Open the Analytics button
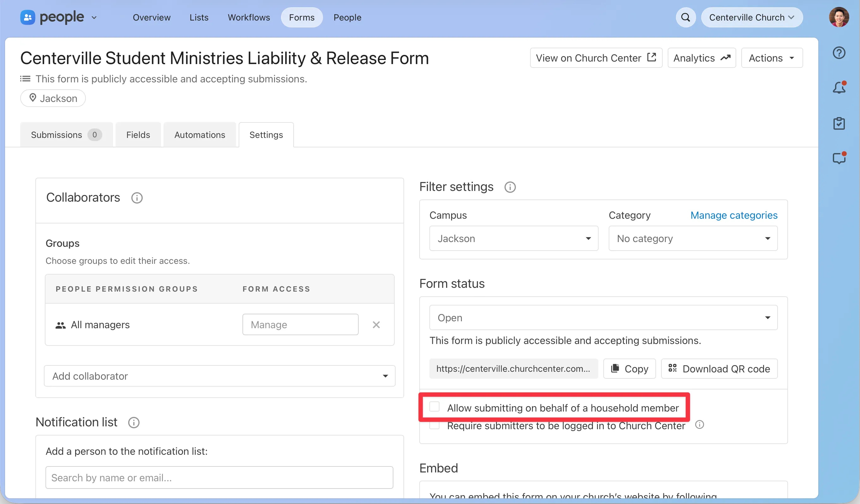 click(702, 58)
